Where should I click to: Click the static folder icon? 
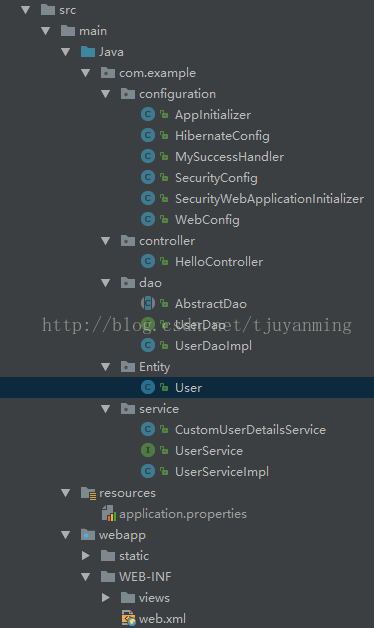click(x=108, y=556)
